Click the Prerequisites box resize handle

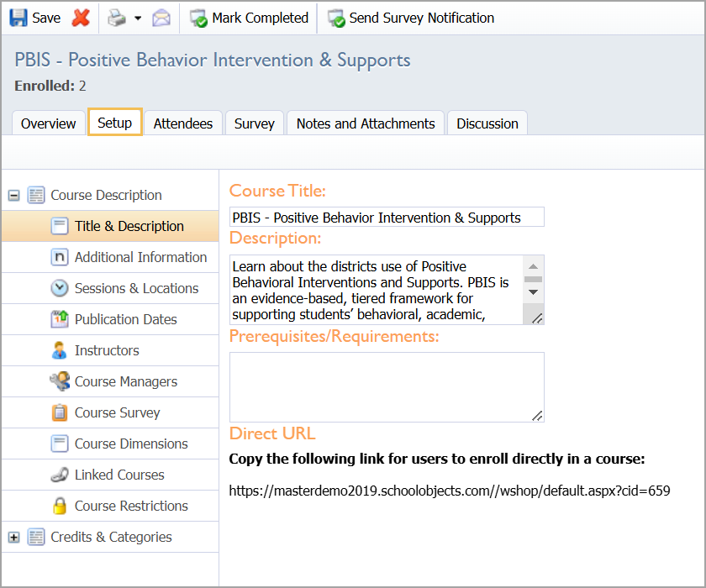click(537, 416)
